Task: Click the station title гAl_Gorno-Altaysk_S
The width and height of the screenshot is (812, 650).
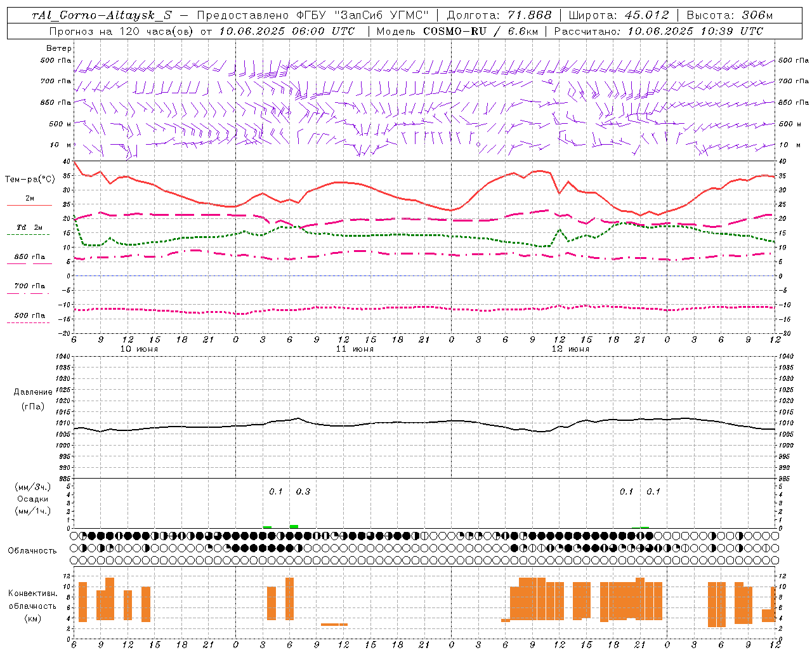Action: [x=101, y=16]
